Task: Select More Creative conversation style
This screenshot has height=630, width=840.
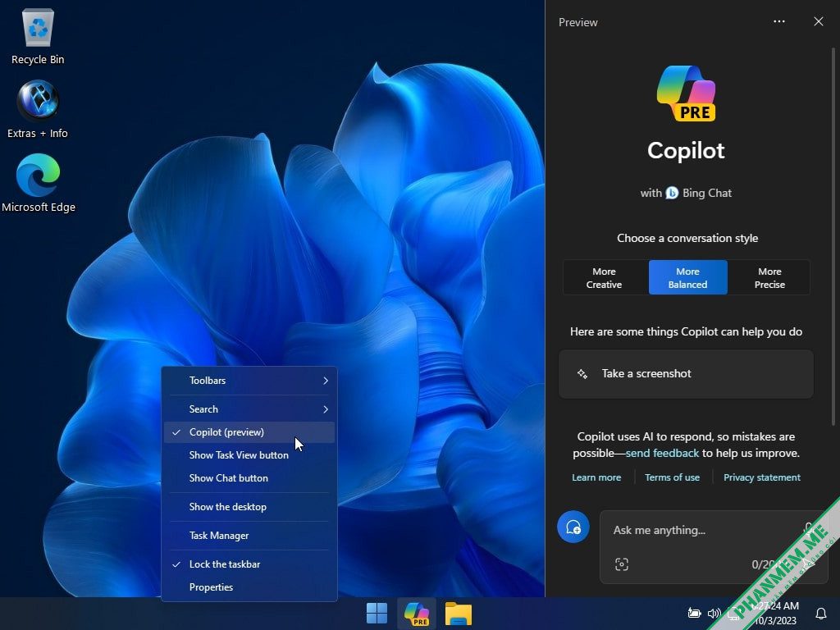Action: tap(605, 277)
